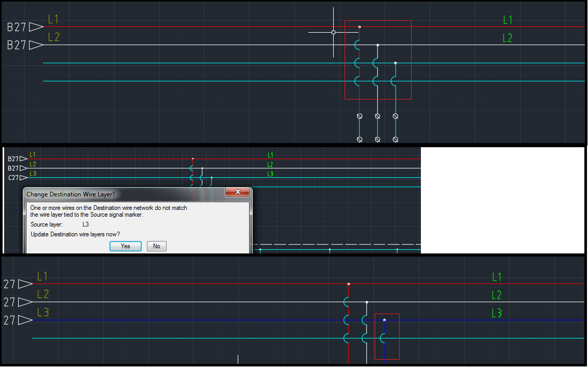
Task: Click the yellow L2 wire label at top left
Action: point(53,37)
